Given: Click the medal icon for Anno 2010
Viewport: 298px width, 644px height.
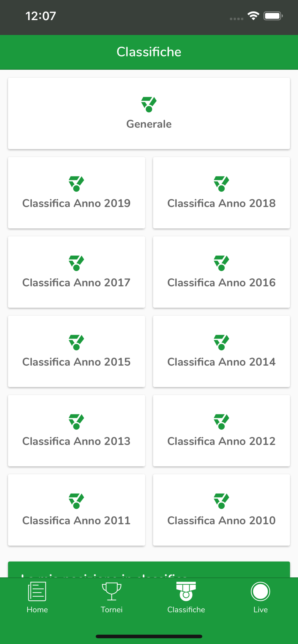Looking at the screenshot, I should coord(221,501).
